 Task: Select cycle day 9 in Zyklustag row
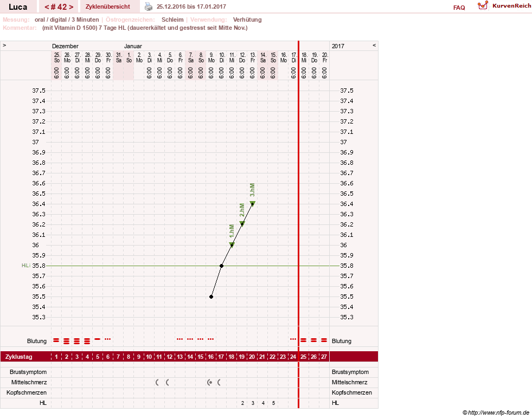[138, 357]
